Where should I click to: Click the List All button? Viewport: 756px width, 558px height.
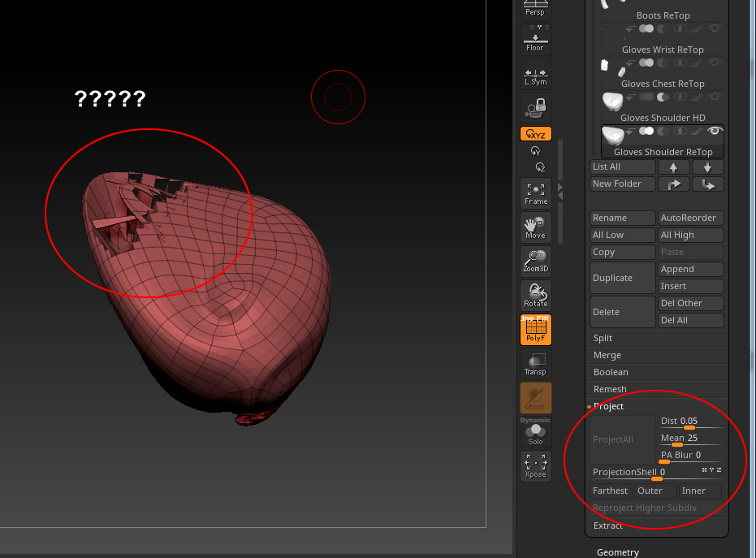[x=623, y=167]
